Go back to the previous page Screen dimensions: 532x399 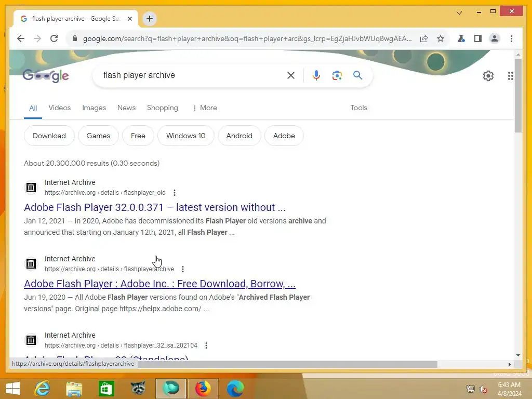tap(21, 38)
